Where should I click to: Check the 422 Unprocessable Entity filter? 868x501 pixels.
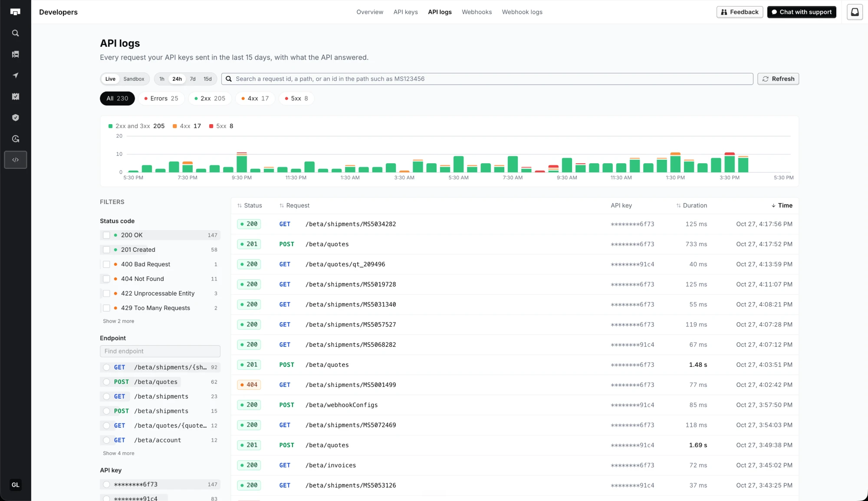point(106,293)
